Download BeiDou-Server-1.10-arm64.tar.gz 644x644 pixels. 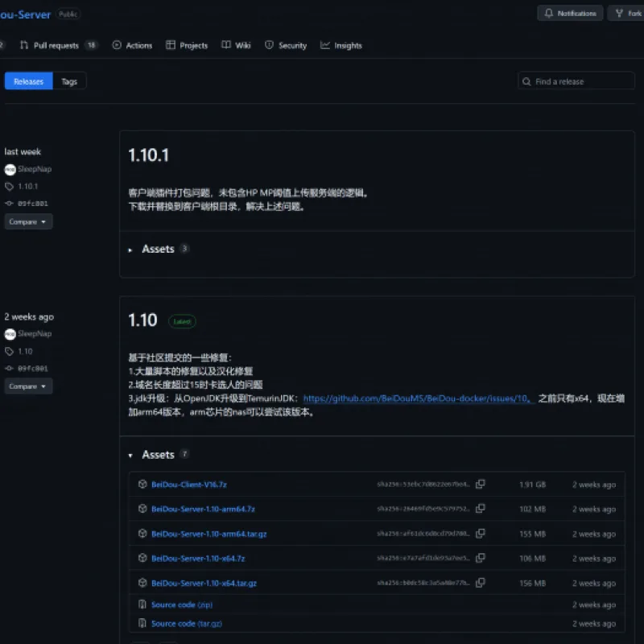tap(209, 534)
